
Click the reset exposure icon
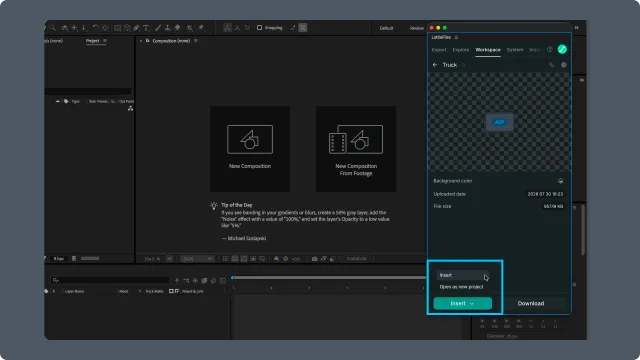tap(286, 259)
